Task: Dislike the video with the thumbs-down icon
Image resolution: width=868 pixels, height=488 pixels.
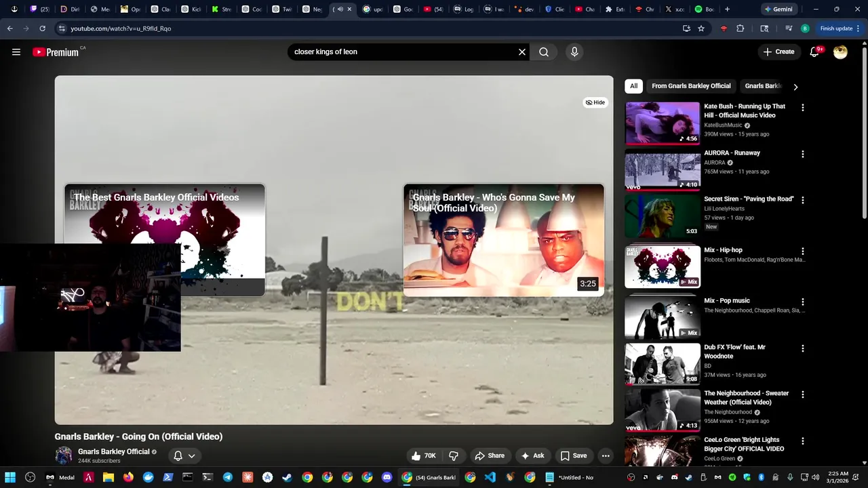Action: [x=454, y=455]
